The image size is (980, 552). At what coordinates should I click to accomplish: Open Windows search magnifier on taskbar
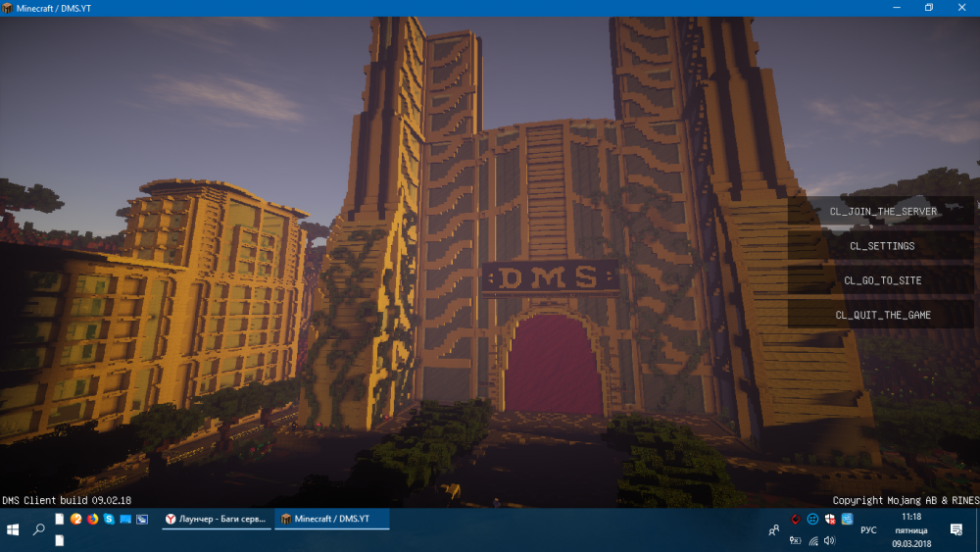point(39,529)
